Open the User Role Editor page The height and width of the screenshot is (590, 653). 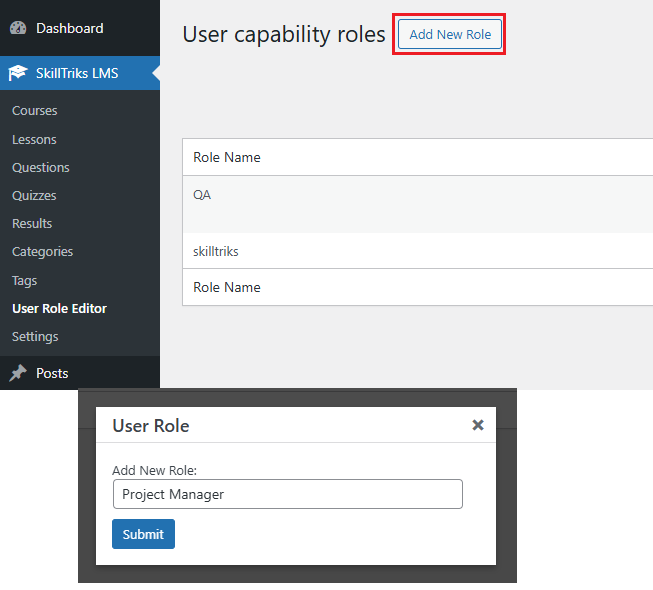pyautogui.click(x=59, y=309)
